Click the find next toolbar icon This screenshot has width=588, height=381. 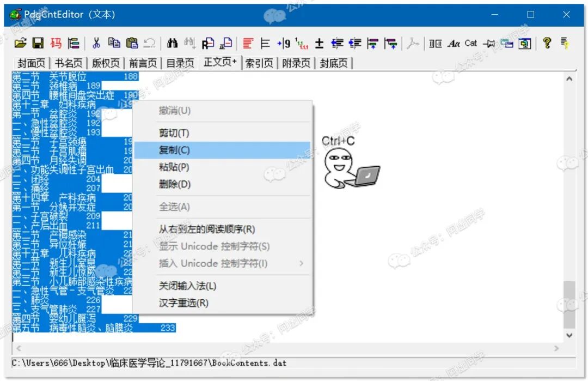tap(188, 43)
